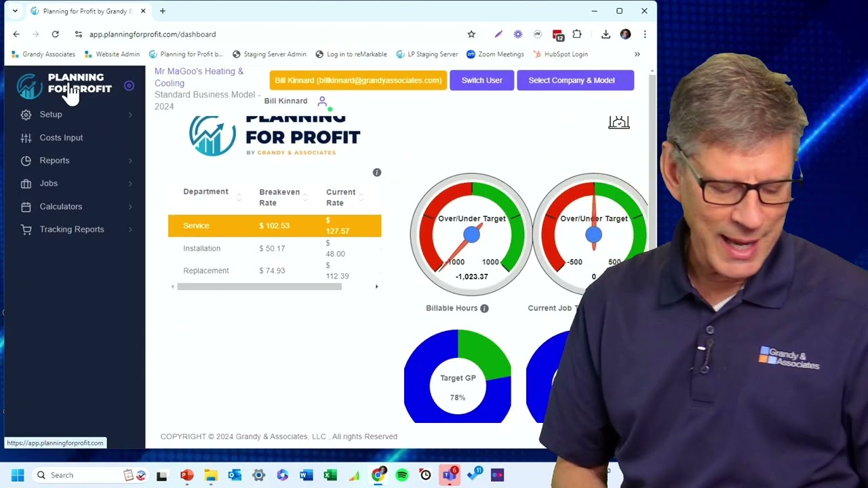Open the Tracking Reports menu item
868x488 pixels.
(72, 230)
